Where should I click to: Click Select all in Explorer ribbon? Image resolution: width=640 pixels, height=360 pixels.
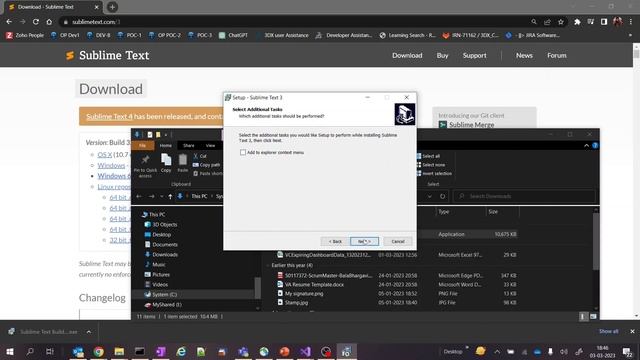(428, 156)
